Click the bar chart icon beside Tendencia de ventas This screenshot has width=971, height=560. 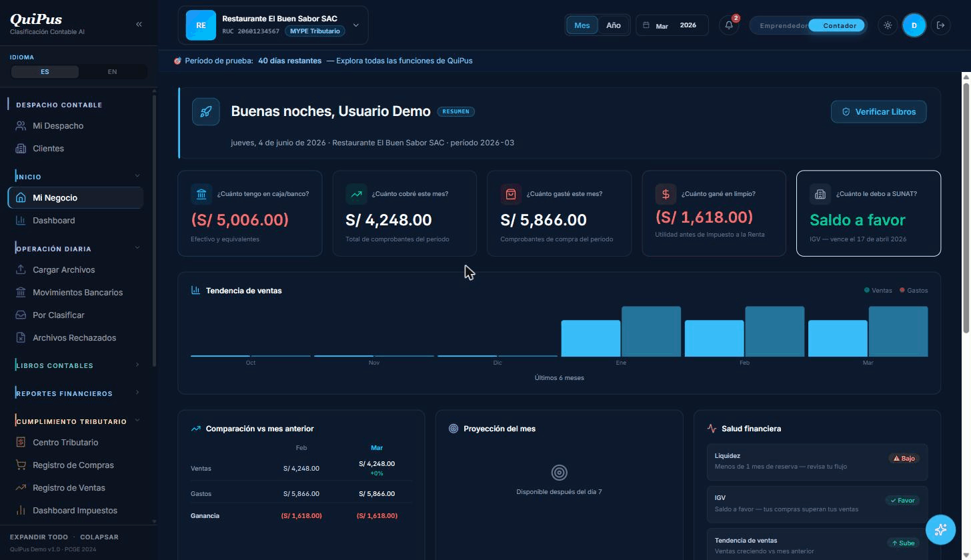tap(195, 290)
